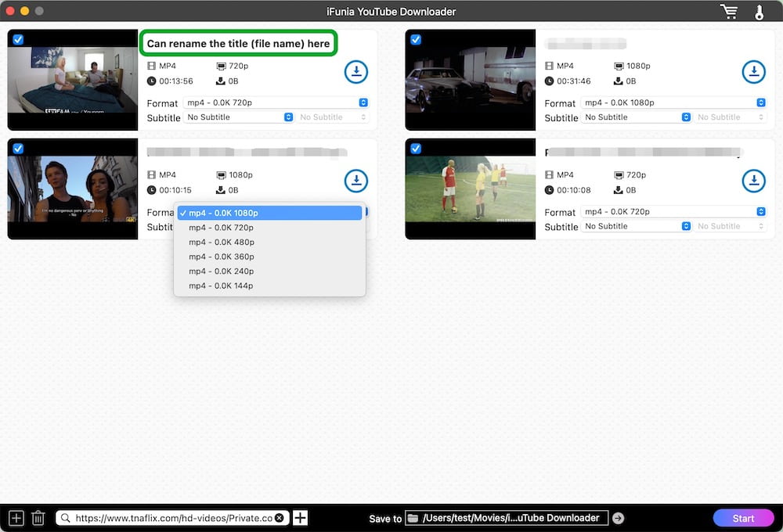Open output folder with the arrow icon
Screen dimensions: 783x532
(618, 518)
